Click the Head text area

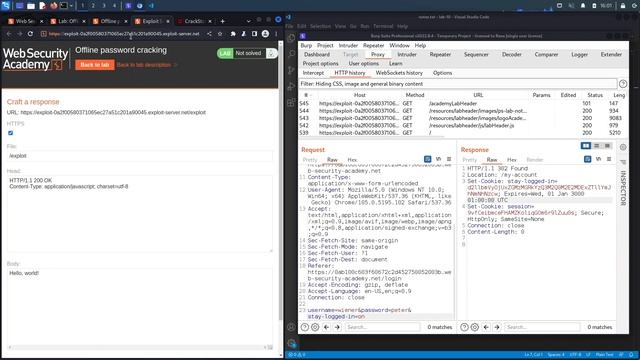(140, 213)
